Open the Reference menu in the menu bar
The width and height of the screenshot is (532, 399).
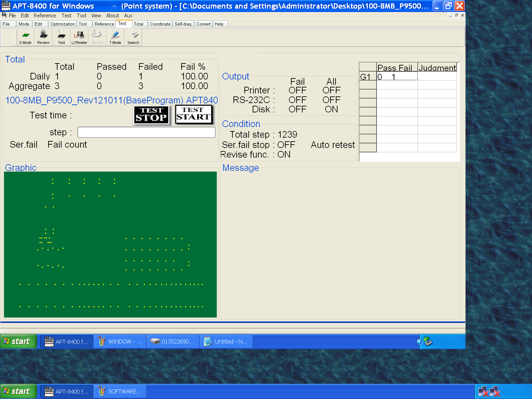click(45, 16)
